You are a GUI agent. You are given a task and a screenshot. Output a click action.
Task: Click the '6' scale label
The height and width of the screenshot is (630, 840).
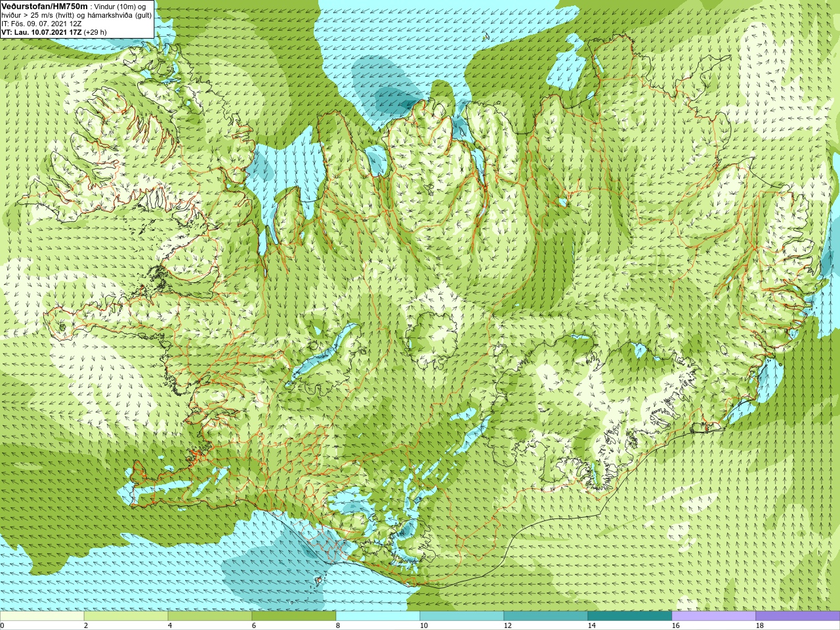(254, 625)
